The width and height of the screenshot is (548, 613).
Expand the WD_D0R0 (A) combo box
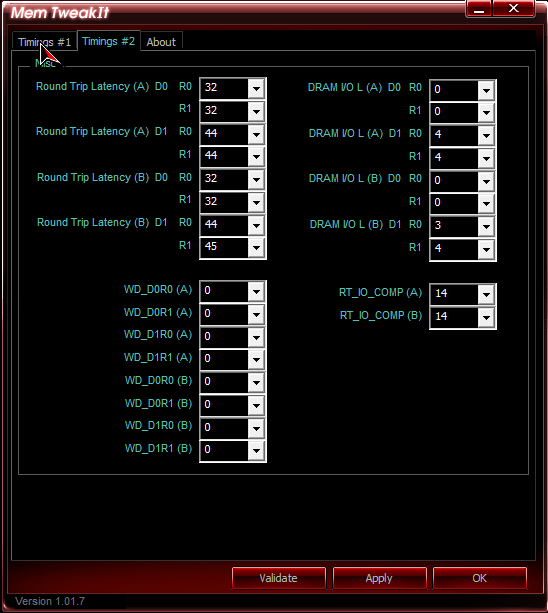click(256, 291)
